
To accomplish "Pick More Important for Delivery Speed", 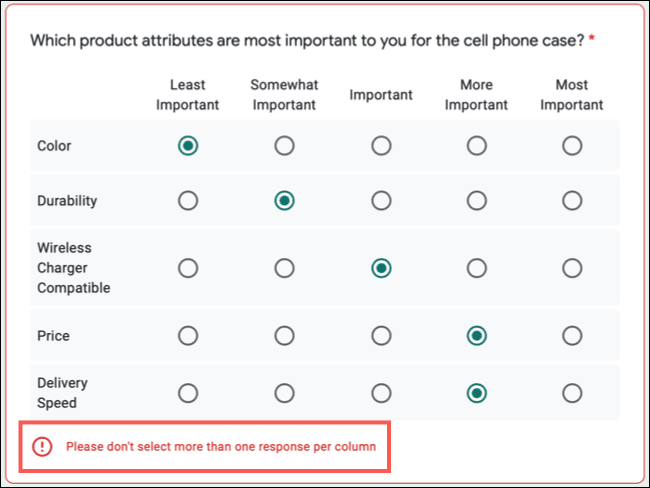I will (x=477, y=393).
